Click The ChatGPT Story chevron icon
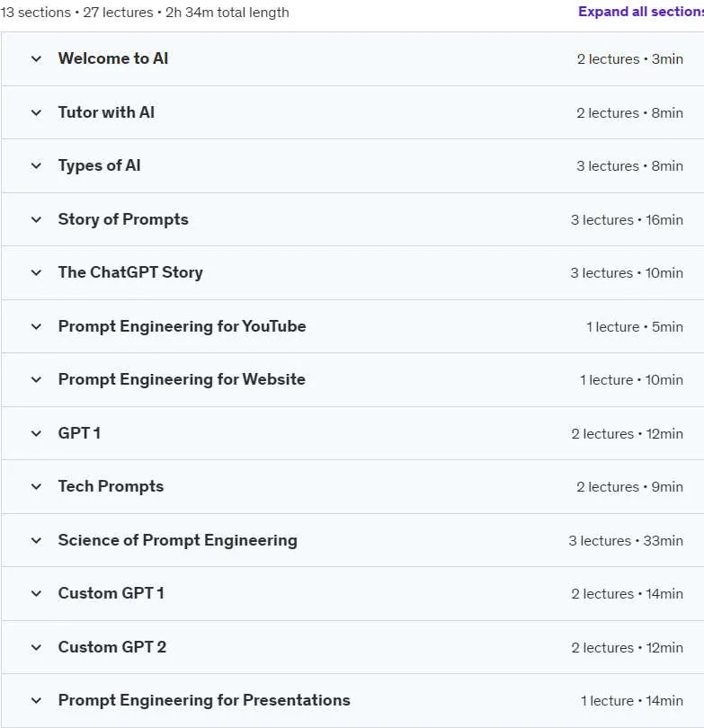Screen dimensions: 704x728 tap(36, 272)
